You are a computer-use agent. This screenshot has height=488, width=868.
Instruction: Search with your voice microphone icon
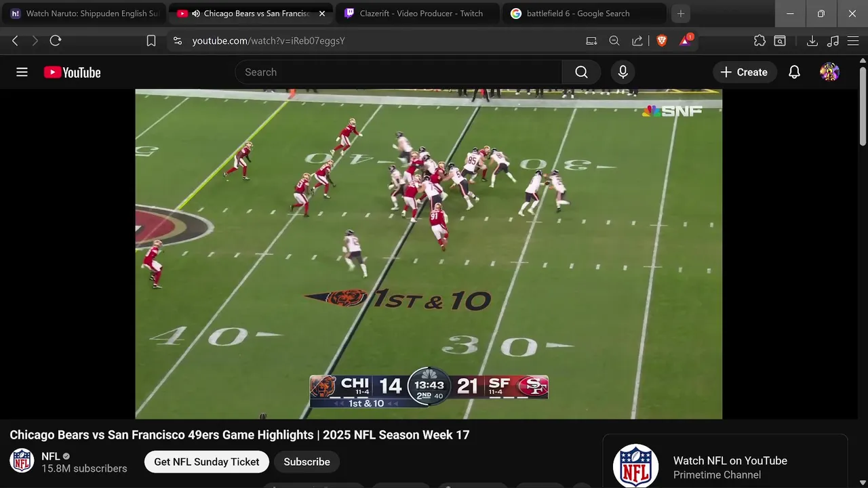(x=623, y=72)
